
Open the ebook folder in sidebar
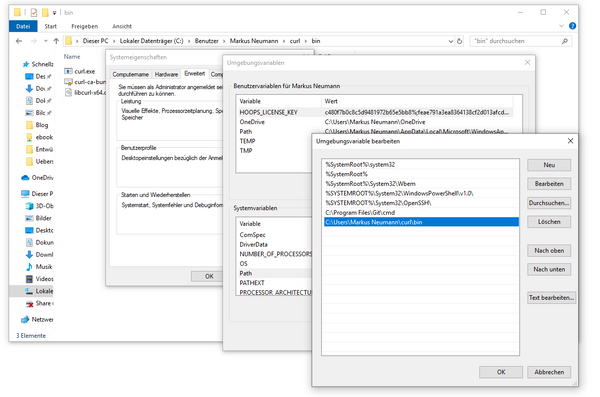(x=39, y=137)
